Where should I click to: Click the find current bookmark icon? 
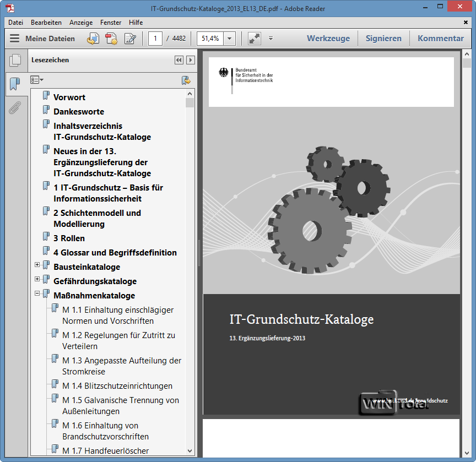click(186, 80)
